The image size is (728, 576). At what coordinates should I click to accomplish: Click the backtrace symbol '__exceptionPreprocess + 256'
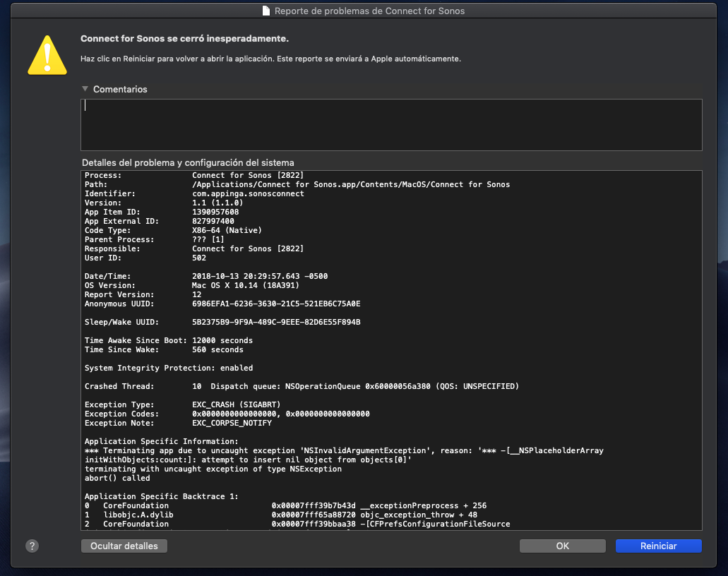(x=424, y=506)
